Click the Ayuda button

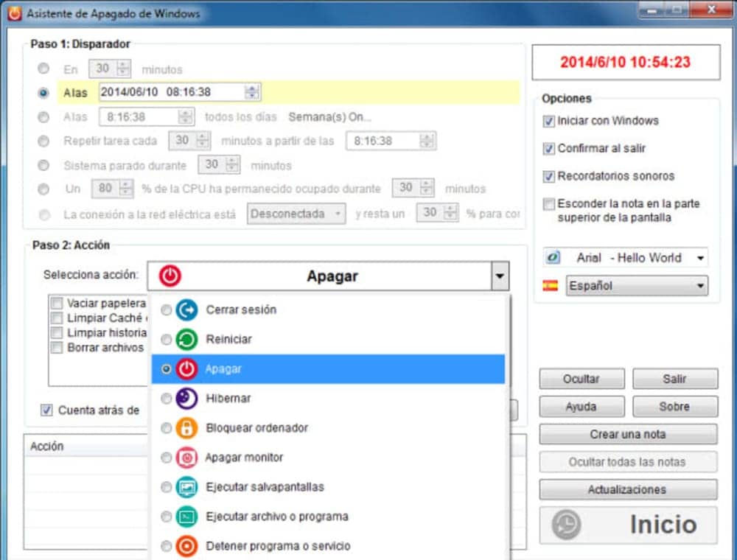(x=582, y=407)
